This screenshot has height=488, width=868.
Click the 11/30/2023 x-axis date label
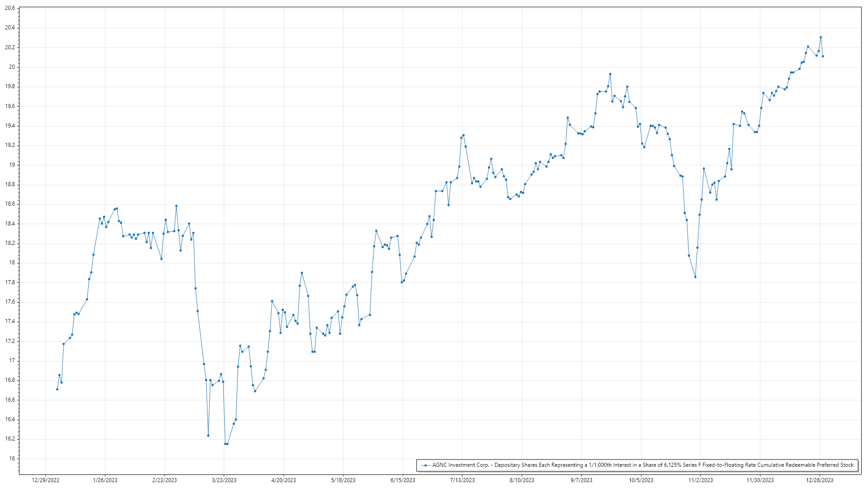coord(760,480)
